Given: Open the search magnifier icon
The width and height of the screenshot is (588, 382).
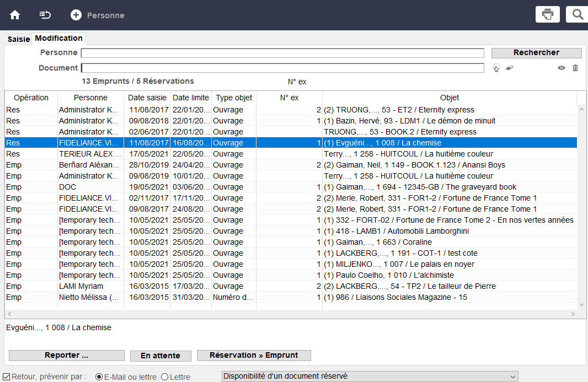Looking at the screenshot, I should click(x=578, y=15).
